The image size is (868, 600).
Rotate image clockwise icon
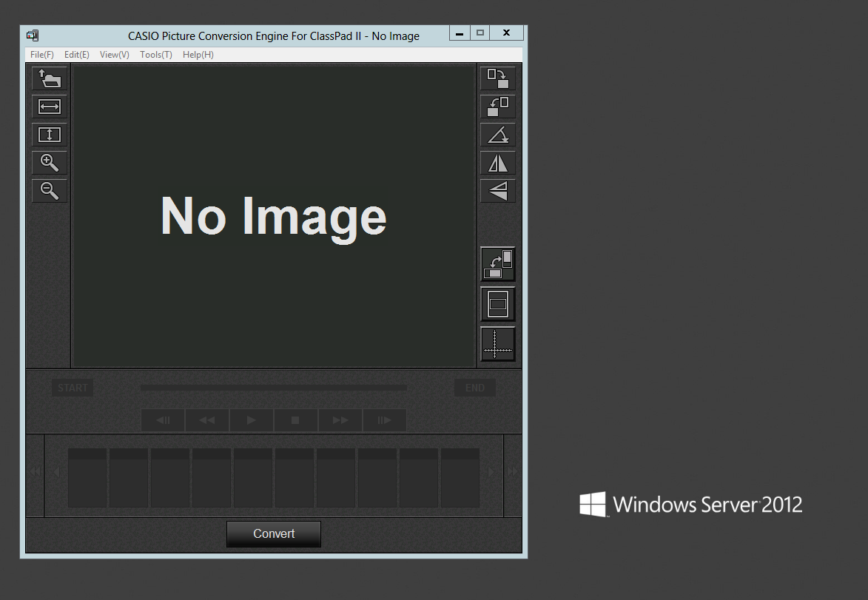click(498, 78)
